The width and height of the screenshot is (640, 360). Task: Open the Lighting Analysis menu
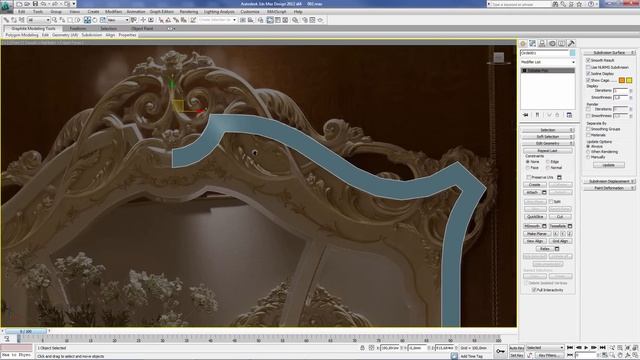tap(219, 12)
